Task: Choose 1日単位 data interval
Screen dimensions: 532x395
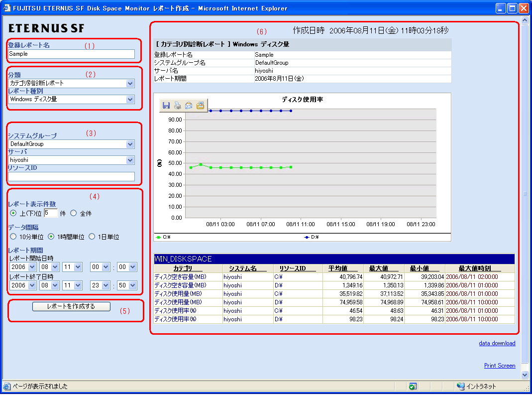Action: point(92,237)
